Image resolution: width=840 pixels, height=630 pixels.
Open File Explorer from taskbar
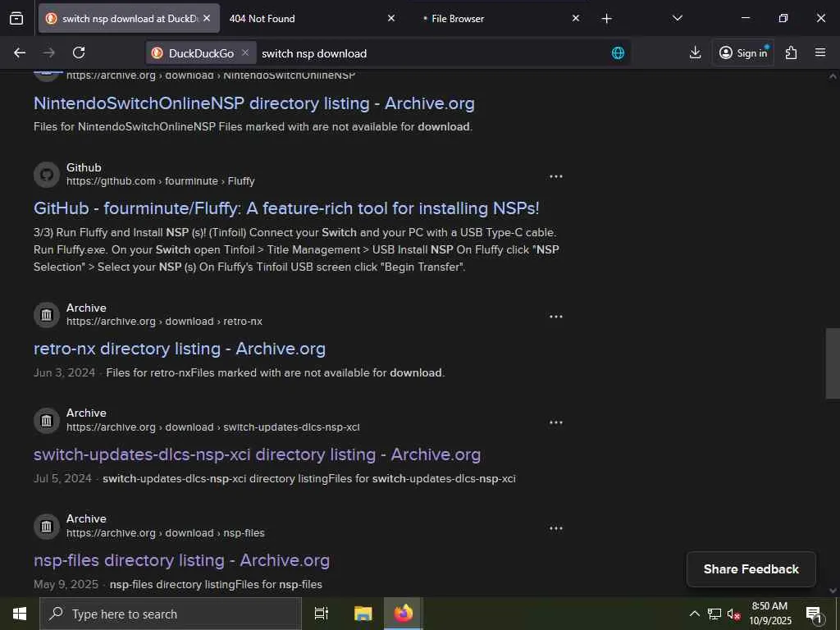point(363,614)
